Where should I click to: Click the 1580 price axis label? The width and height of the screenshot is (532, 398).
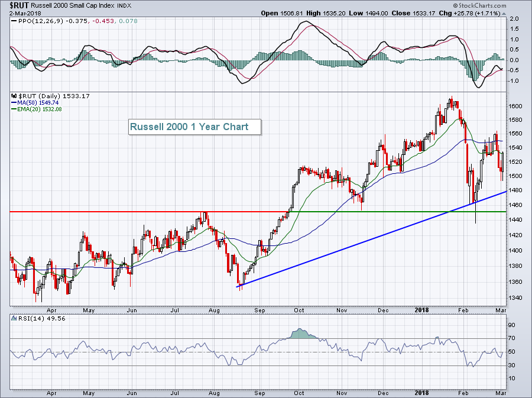tap(515, 119)
